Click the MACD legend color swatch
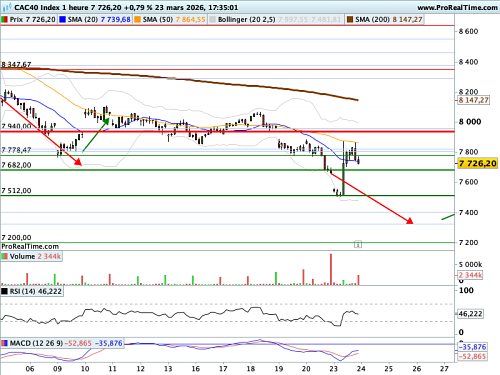This screenshot has width=500, height=375. [5, 343]
